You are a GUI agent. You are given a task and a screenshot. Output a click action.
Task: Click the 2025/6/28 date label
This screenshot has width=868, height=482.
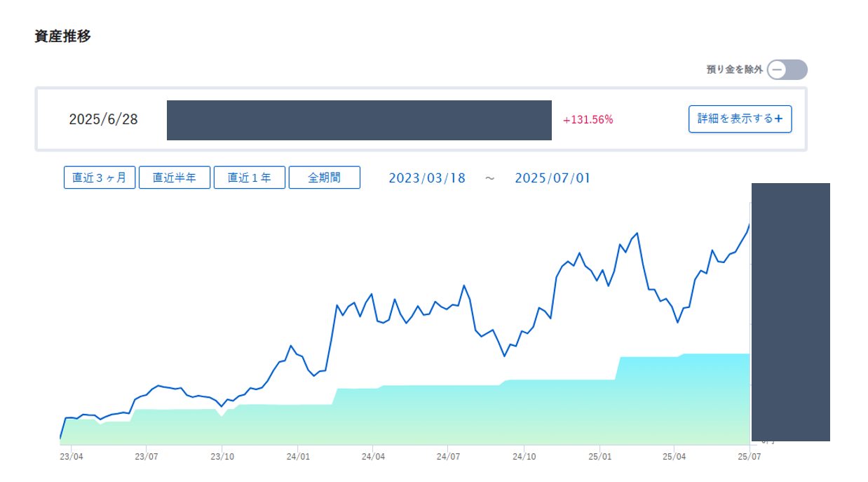pyautogui.click(x=104, y=119)
